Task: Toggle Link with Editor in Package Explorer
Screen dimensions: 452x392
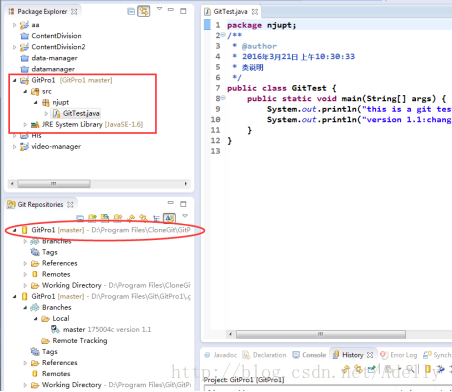Action: tap(144, 11)
